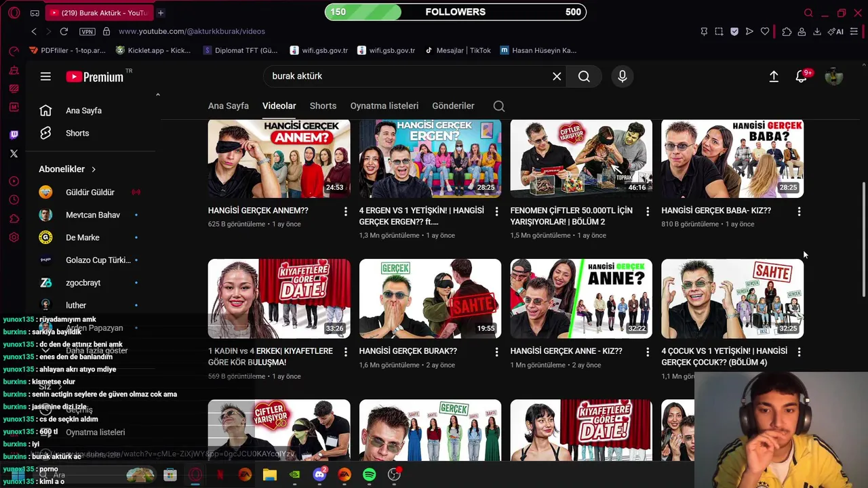Reload the page
The width and height of the screenshot is (868, 488).
click(x=64, y=31)
